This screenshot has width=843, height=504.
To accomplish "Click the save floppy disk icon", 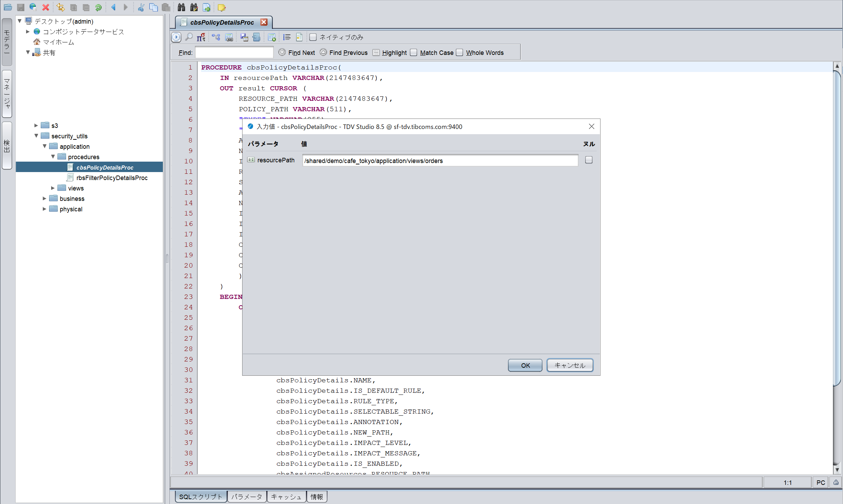I will 21,7.
